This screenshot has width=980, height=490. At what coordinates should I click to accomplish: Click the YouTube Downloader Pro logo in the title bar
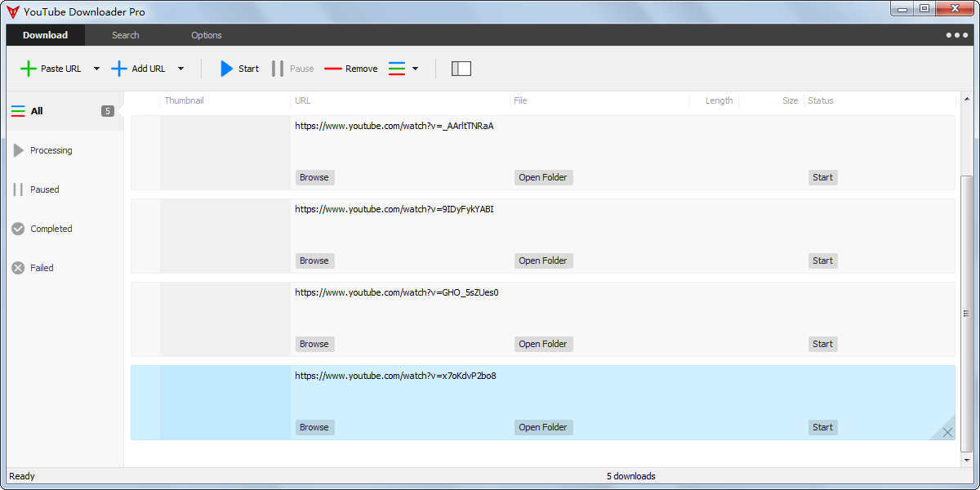coord(13,11)
